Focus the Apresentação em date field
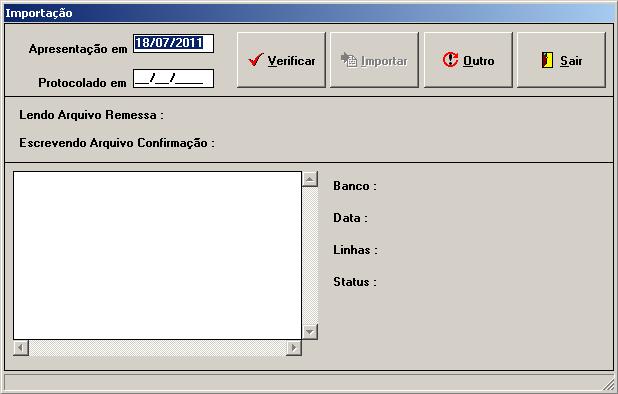The width and height of the screenshot is (618, 394). tap(173, 43)
